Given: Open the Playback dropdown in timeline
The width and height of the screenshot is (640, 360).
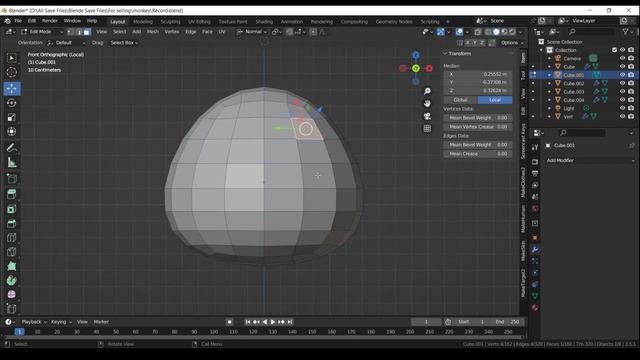Looking at the screenshot, I should [x=34, y=322].
